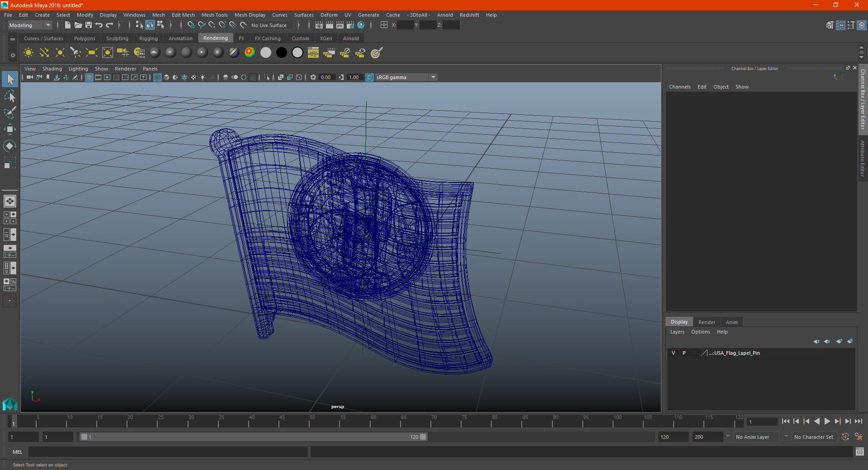Open the shelf tab menu lines icon

13,39
